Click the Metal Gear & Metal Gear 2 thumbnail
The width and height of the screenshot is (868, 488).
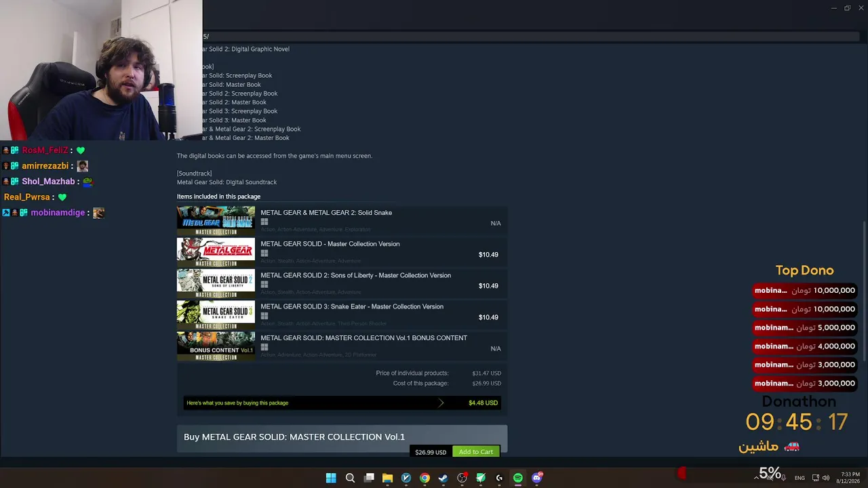[x=216, y=221]
